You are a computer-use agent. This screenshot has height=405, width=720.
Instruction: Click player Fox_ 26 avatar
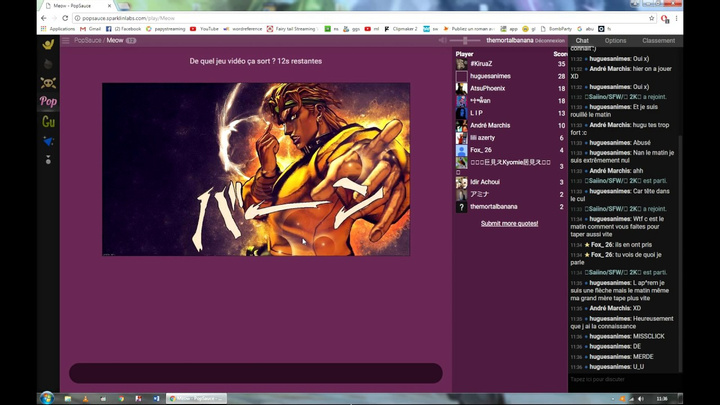tap(461, 150)
